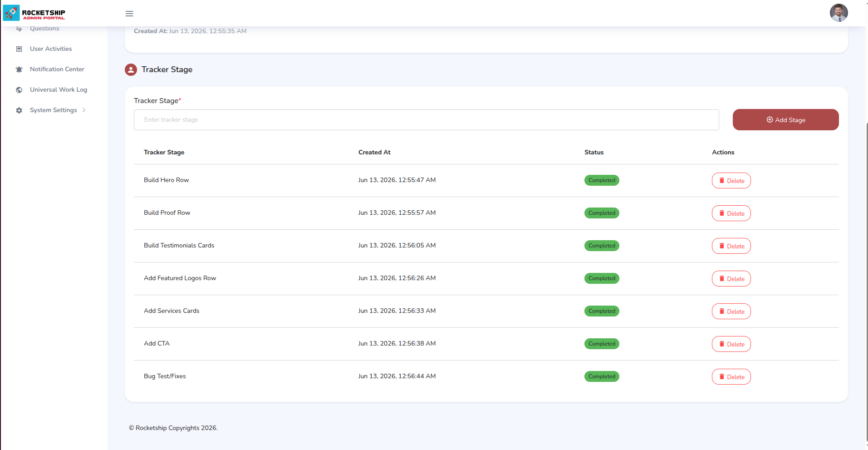Open Notification Center in the sidebar
868x450 pixels.
(x=57, y=69)
